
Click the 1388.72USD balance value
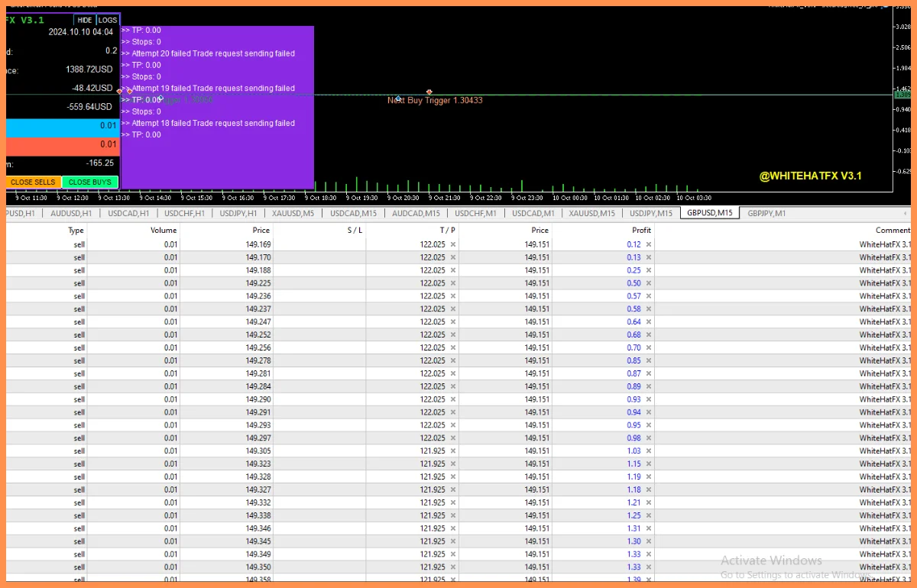click(x=90, y=69)
